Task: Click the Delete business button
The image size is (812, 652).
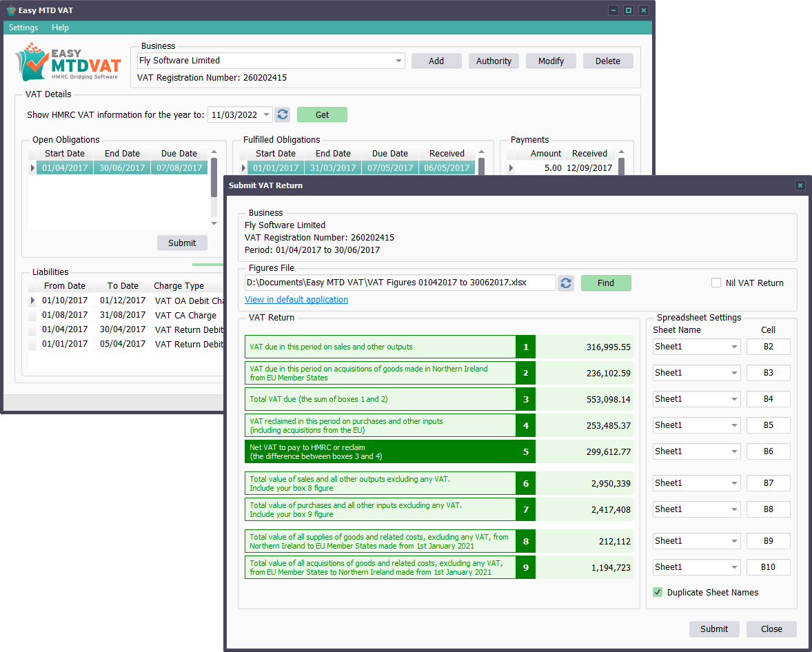Action: tap(608, 61)
